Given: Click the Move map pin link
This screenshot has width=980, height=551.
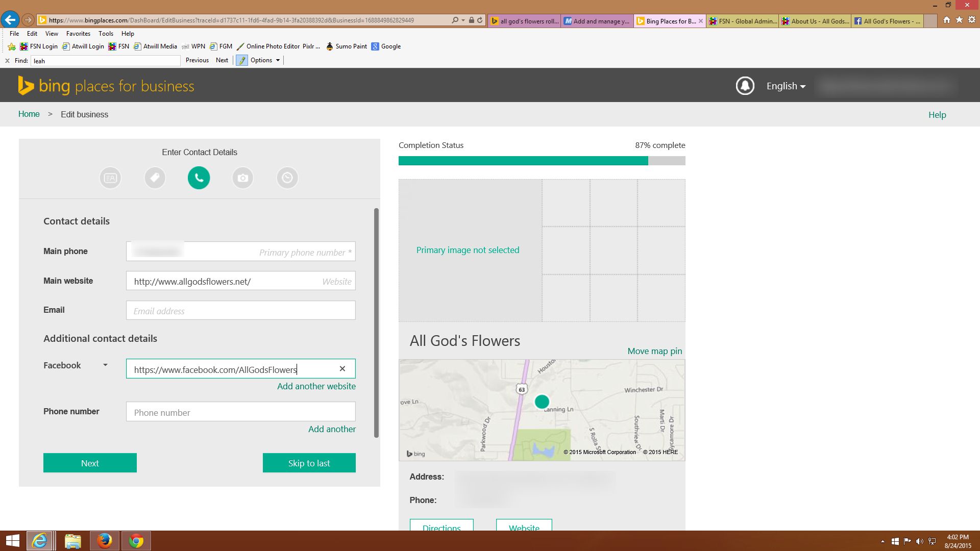Looking at the screenshot, I should click(x=654, y=351).
